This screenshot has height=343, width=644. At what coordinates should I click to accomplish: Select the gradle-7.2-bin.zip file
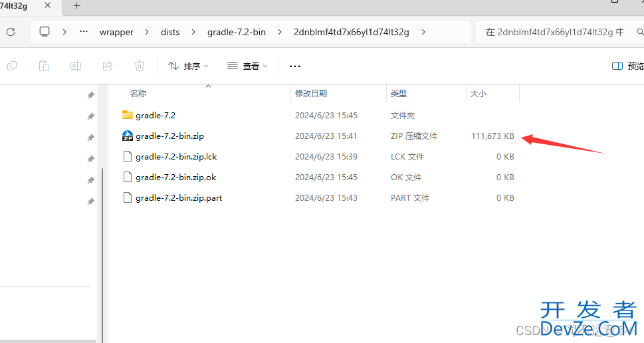[169, 136]
